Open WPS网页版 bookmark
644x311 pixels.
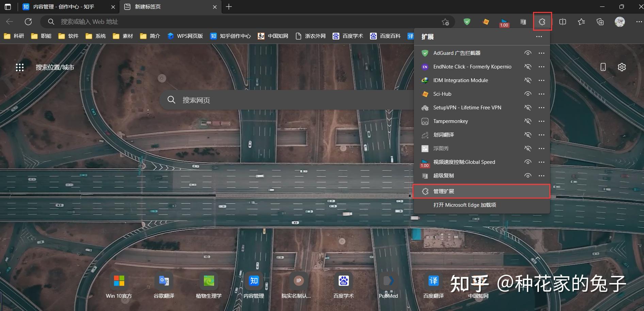185,36
